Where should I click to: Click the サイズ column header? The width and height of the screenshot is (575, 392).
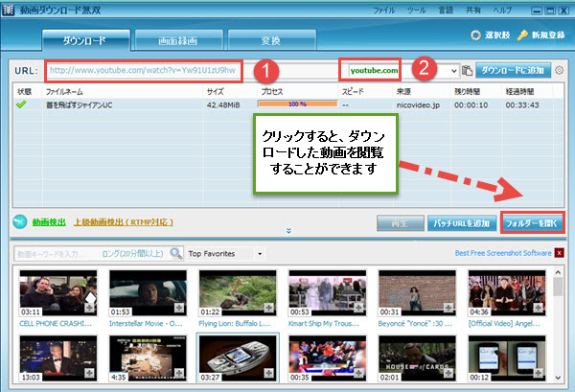click(x=230, y=92)
